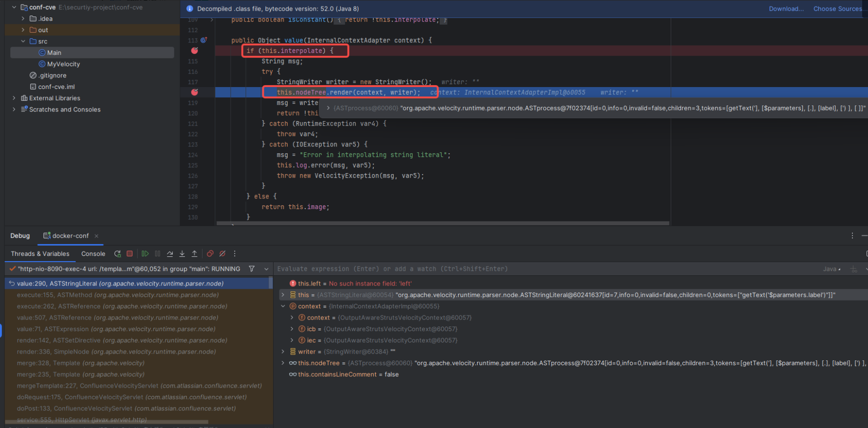Image resolution: width=868 pixels, height=428 pixels.
Task: Click the Step Into icon
Action: pos(182,254)
